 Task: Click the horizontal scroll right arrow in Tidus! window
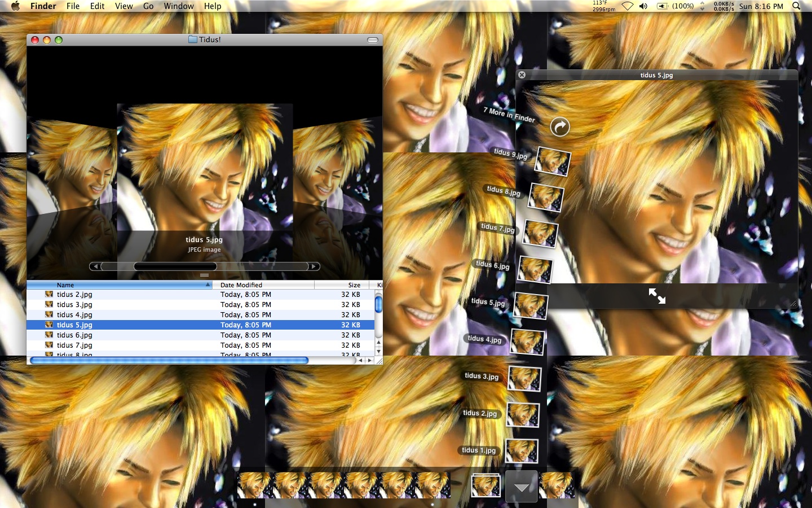tap(370, 360)
